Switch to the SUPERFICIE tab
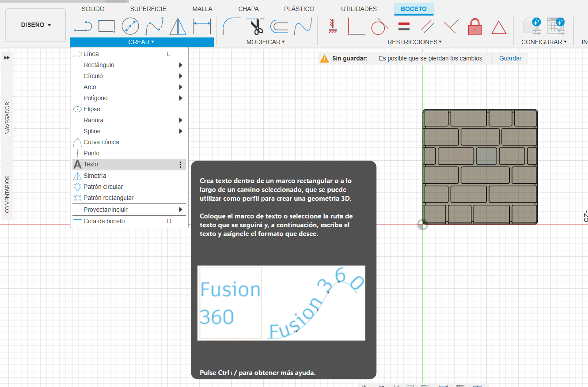The image size is (588, 387). pos(148,9)
